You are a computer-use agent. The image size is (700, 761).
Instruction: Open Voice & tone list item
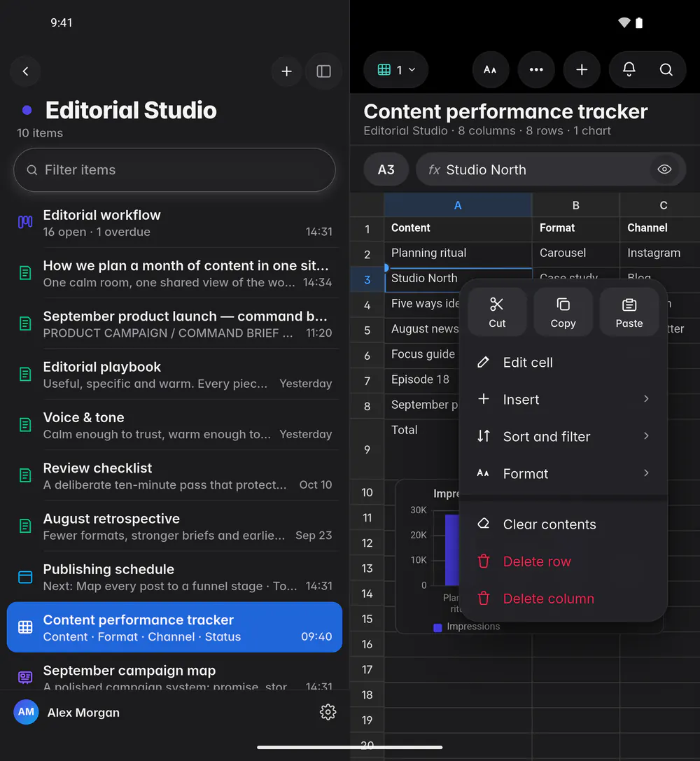pos(174,425)
